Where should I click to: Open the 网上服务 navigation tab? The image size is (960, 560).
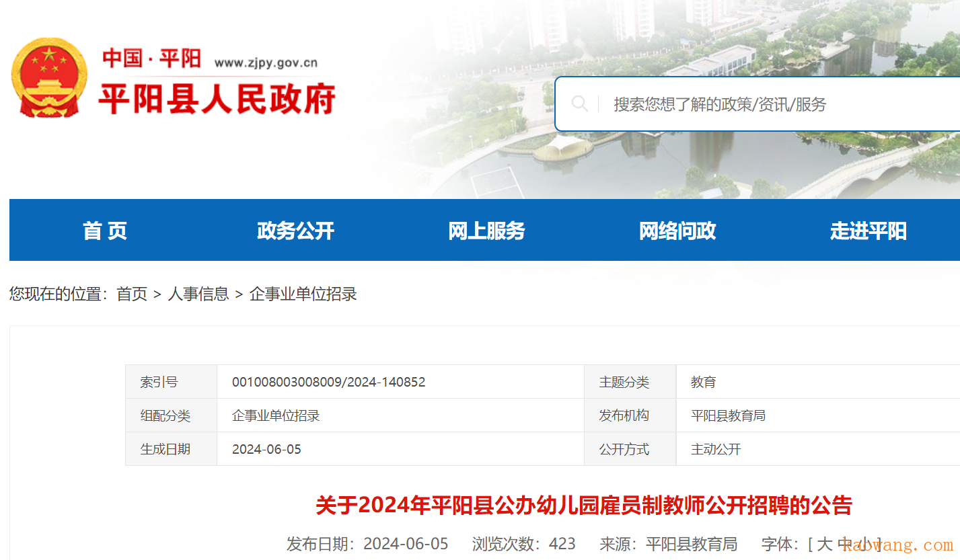(x=487, y=230)
